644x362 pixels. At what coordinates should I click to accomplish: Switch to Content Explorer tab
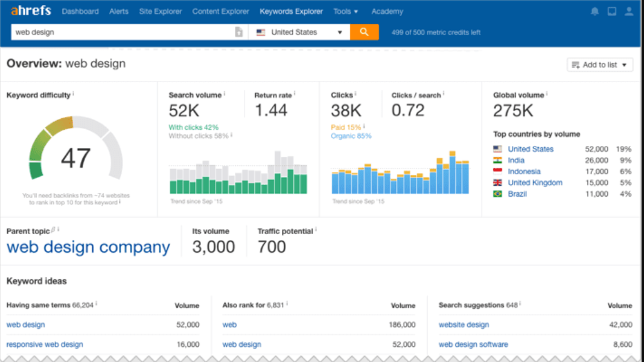point(220,11)
